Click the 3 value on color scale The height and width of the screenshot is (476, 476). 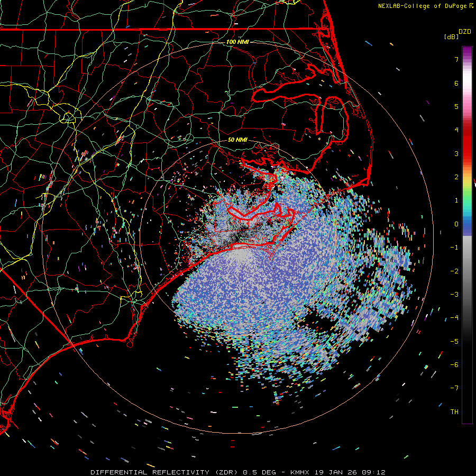(456, 153)
